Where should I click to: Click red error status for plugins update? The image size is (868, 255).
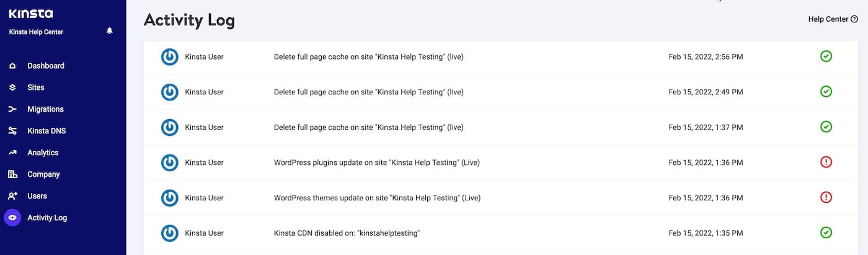(x=826, y=163)
